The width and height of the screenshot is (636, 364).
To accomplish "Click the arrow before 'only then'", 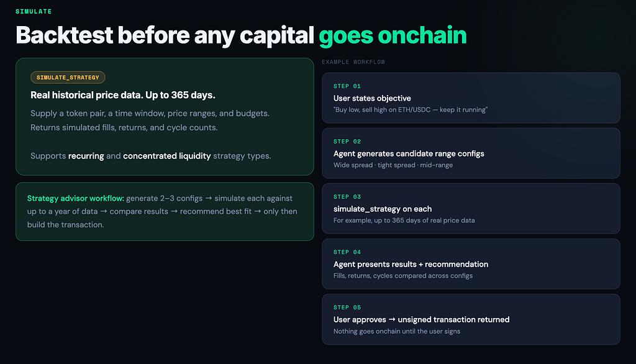I will [x=258, y=211].
